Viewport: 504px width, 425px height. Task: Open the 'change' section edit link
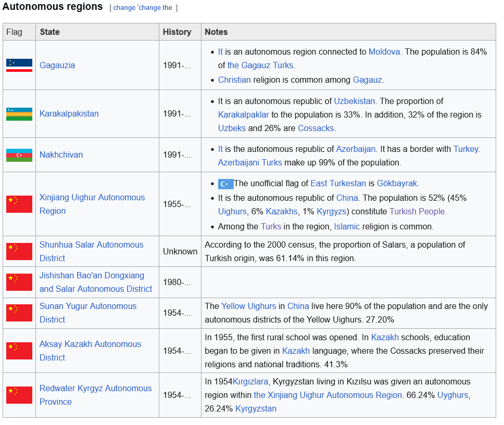click(x=124, y=8)
